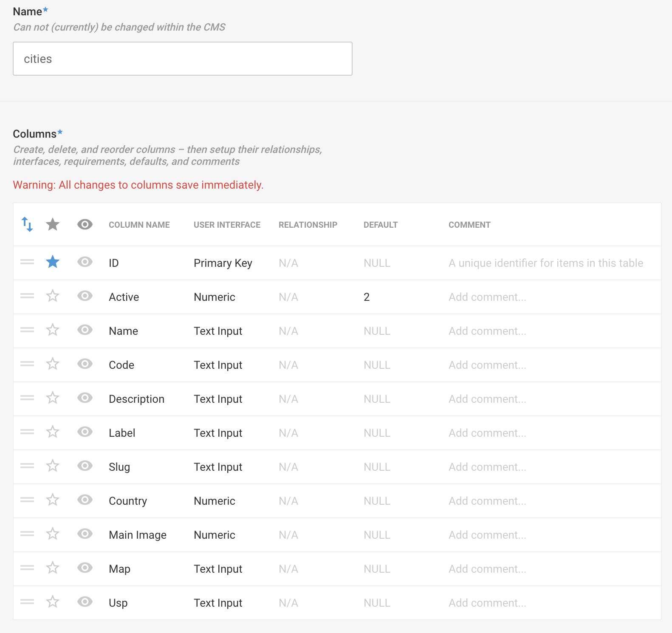Click the ID comment text
The image size is (672, 633).
(546, 263)
